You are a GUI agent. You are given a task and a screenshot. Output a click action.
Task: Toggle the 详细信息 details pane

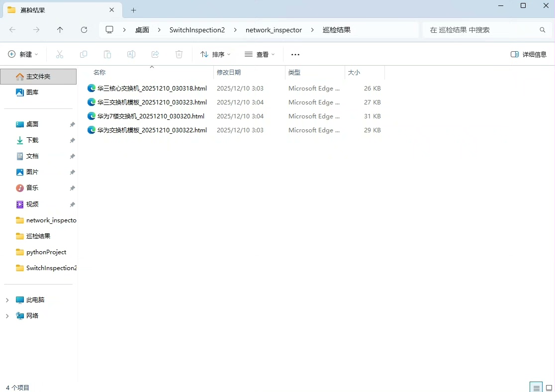click(x=529, y=54)
